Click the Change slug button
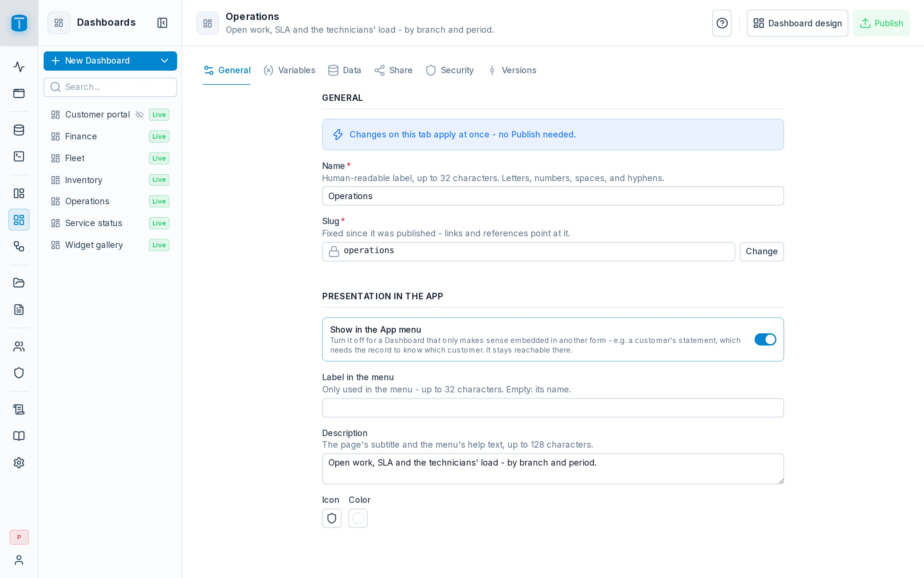Screen dimensions: 924x578 click(x=762, y=251)
